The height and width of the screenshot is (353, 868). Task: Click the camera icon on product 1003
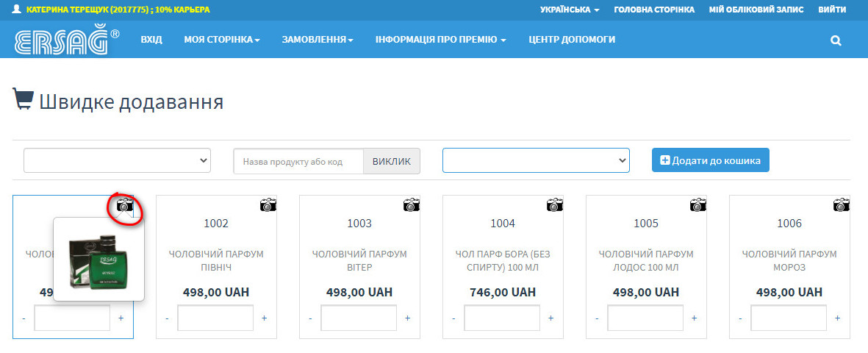(x=412, y=205)
